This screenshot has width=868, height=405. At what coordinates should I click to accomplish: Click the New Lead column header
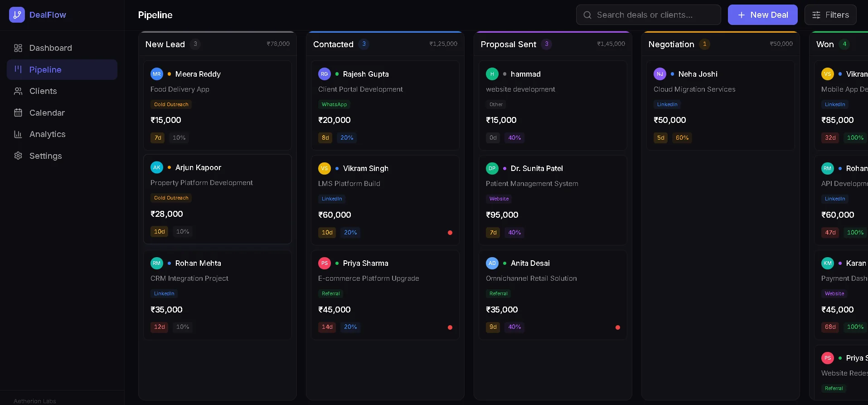tap(218, 44)
